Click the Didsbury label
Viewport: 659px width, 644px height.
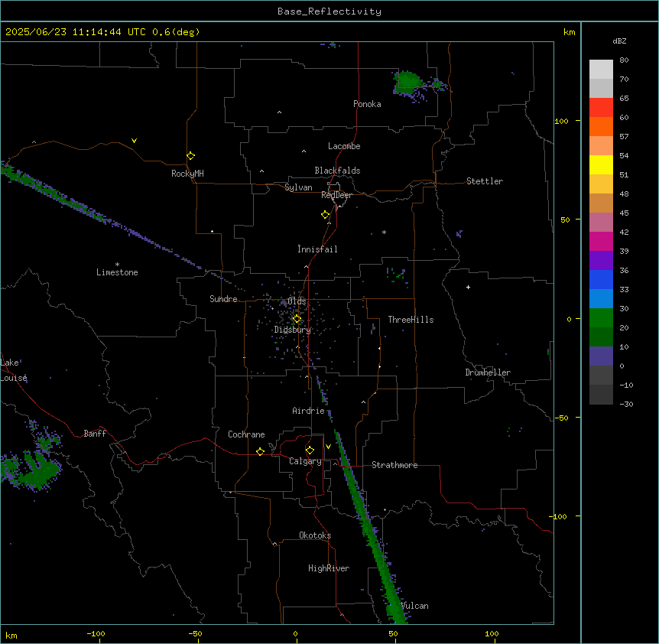[293, 330]
